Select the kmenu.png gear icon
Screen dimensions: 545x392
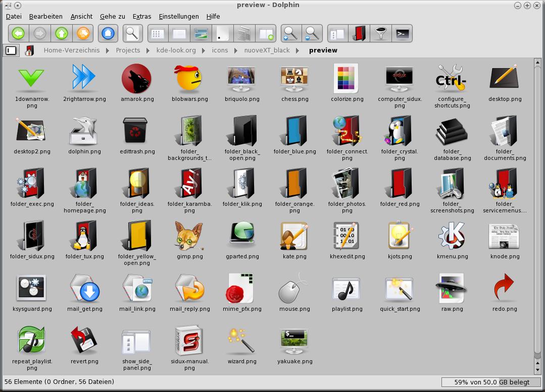click(452, 236)
